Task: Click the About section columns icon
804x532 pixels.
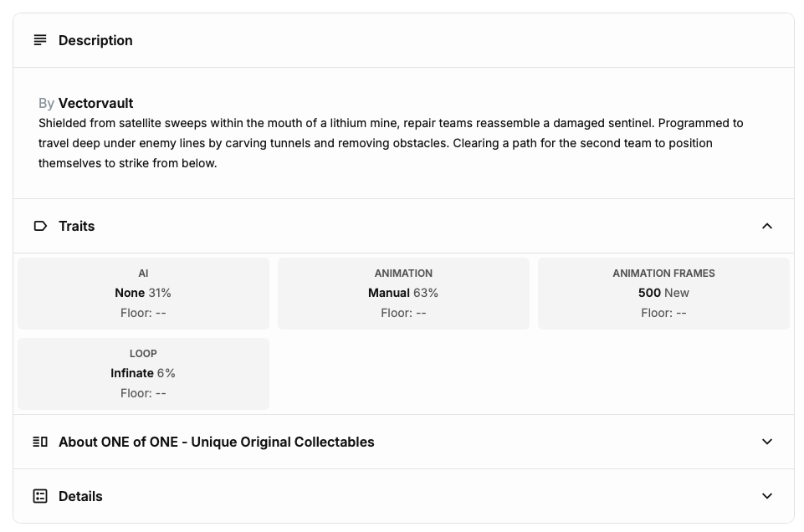Action: click(40, 442)
